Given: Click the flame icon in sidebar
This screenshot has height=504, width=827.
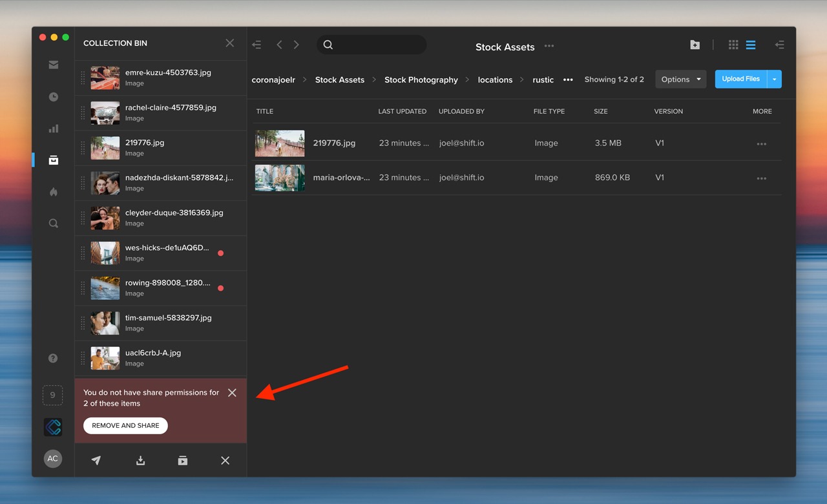Looking at the screenshot, I should 54,192.
